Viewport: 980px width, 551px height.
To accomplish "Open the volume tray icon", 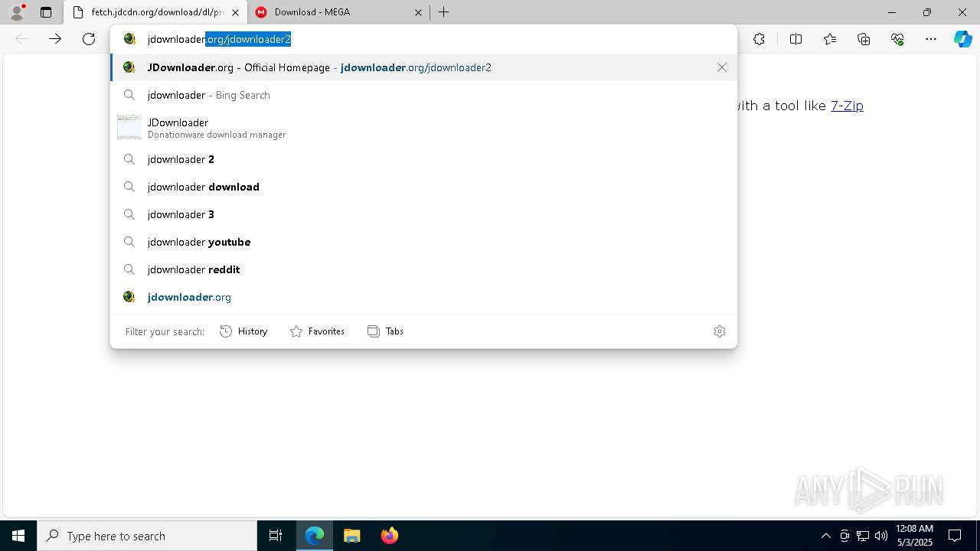I will (880, 536).
